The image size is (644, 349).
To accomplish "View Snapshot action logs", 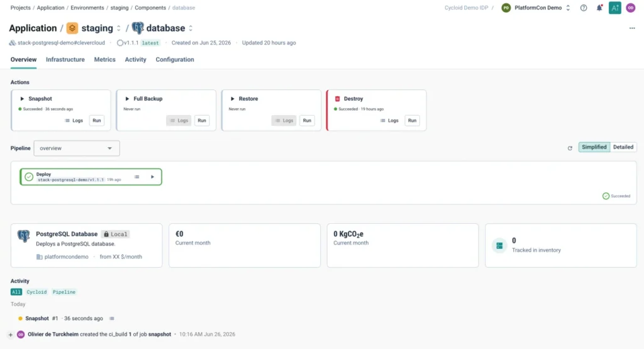I will pos(74,120).
